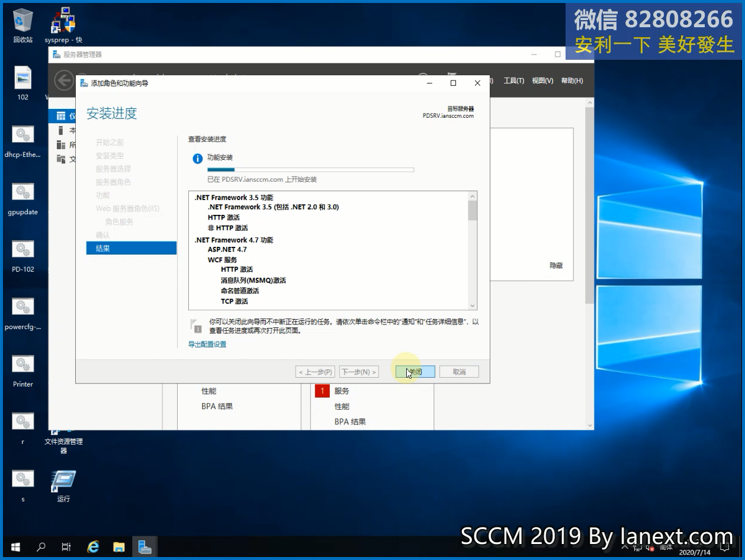Select the all servers icon in Server Manager sidebar

pyautogui.click(x=60, y=144)
